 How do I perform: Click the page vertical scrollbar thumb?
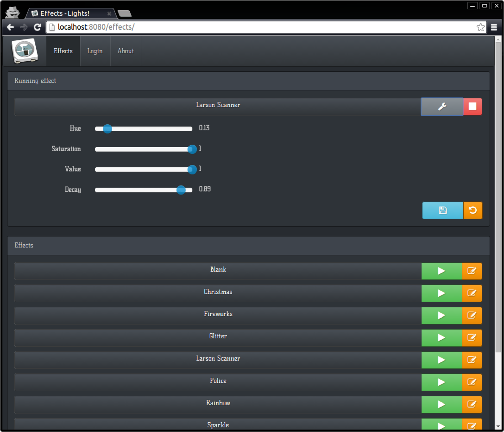pos(498,197)
